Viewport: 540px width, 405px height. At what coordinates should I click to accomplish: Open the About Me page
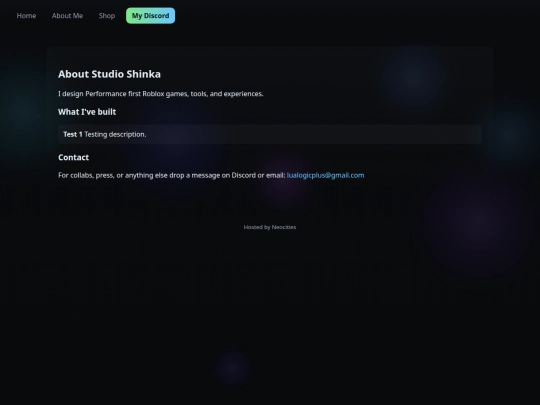coord(67,16)
